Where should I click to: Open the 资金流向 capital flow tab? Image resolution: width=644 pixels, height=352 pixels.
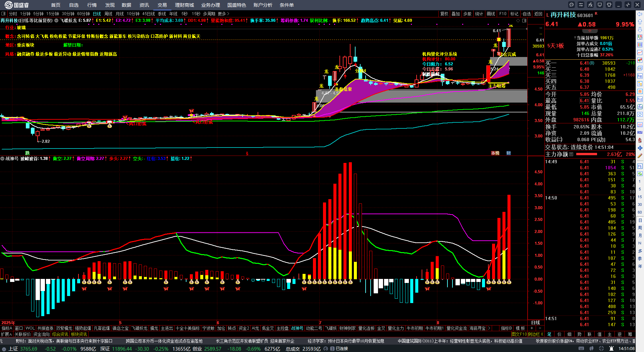pos(42,334)
